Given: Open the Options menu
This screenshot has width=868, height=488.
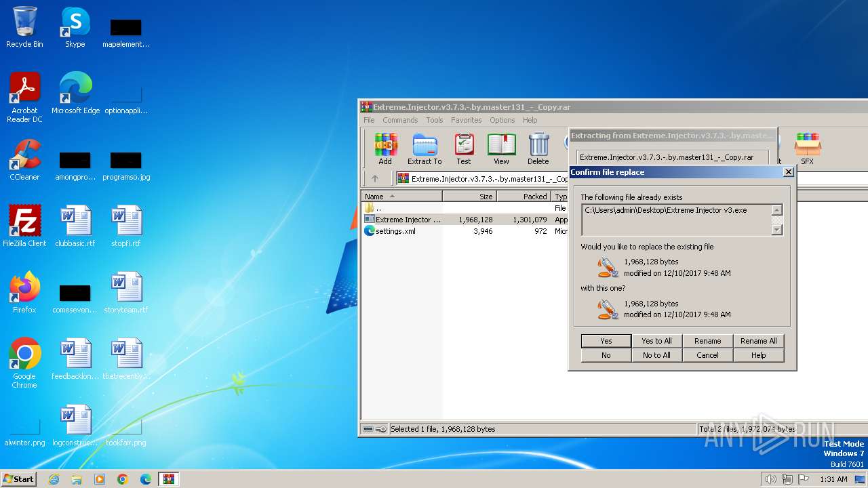Looking at the screenshot, I should [502, 120].
